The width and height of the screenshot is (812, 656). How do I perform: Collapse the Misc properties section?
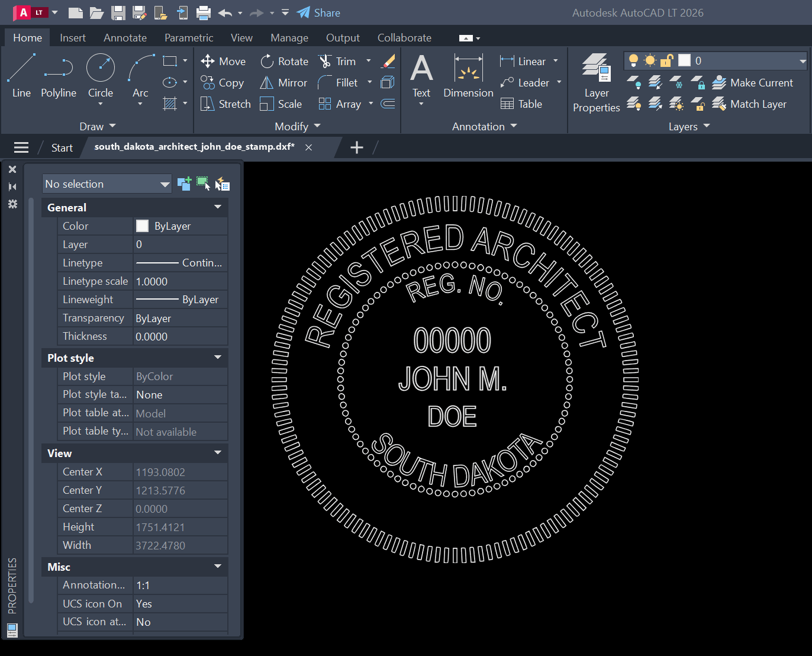tap(218, 567)
